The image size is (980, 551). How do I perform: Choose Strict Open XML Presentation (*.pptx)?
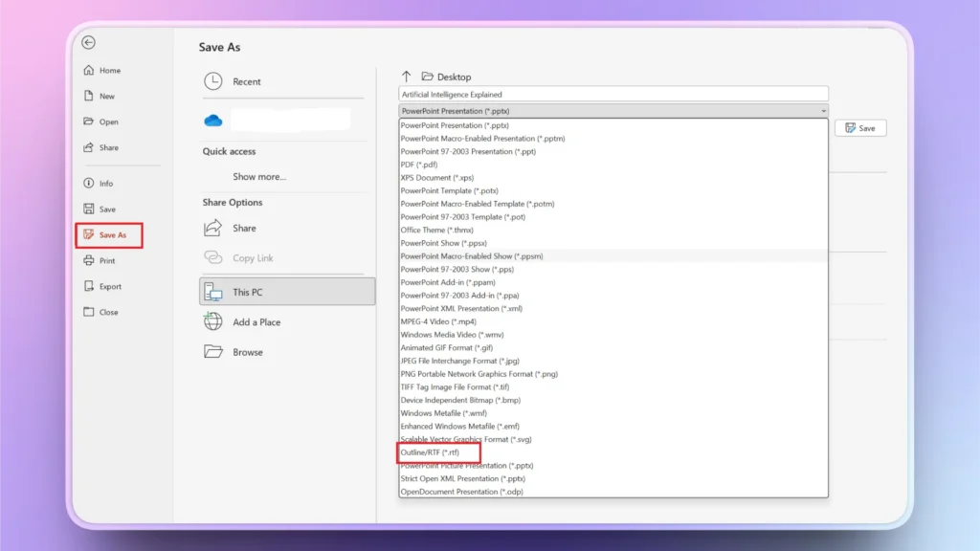[x=613, y=478]
